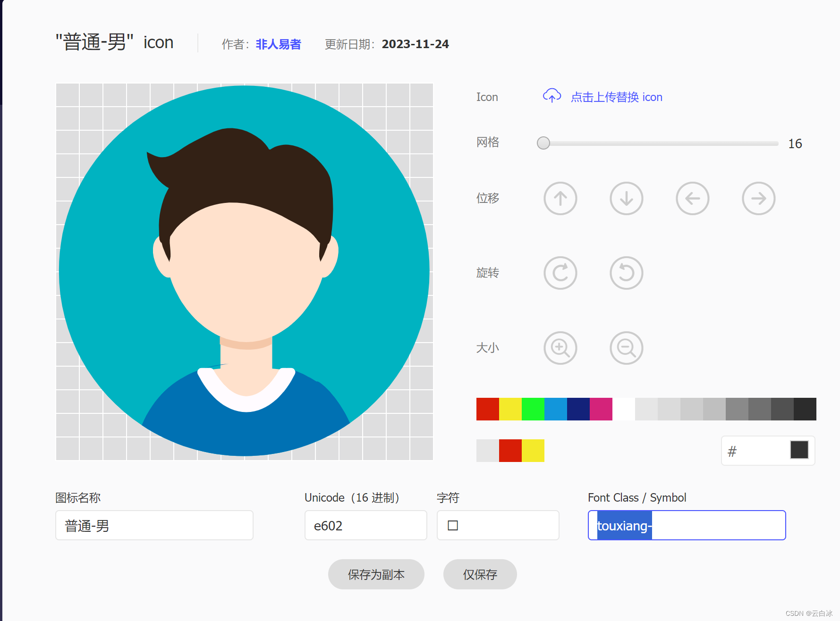Move the icon left with the left arrow
This screenshot has width=840, height=621.
tap(692, 199)
